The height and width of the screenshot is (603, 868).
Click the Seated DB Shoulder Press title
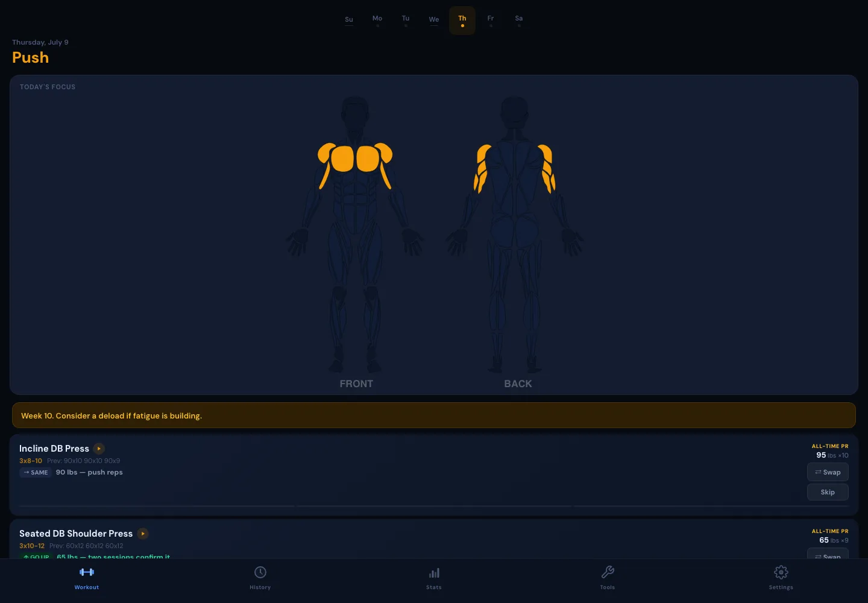pos(76,534)
